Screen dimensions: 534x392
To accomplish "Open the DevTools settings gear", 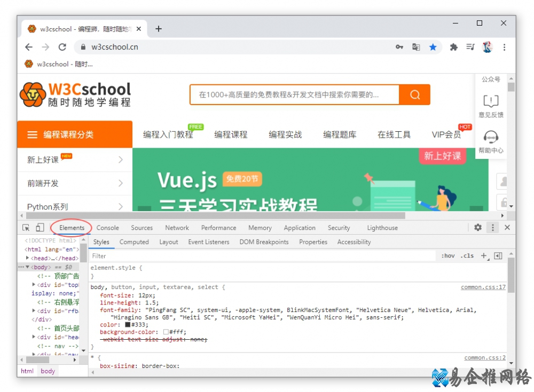I will coord(477,227).
